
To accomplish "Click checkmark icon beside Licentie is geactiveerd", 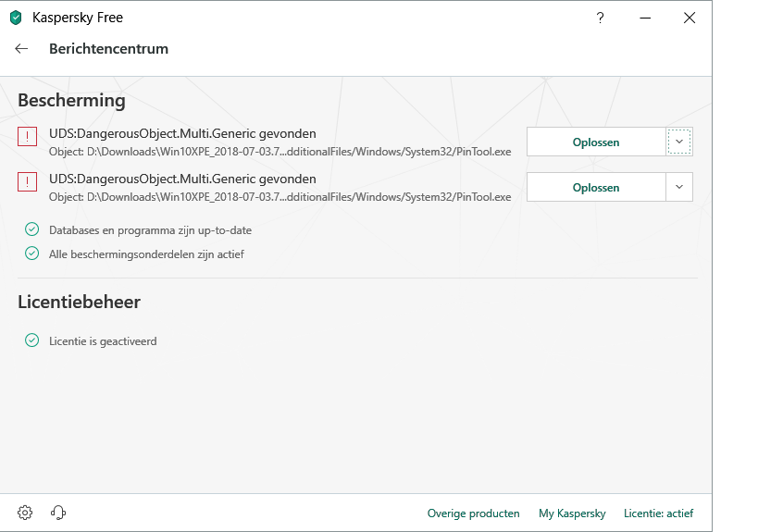I will click(x=31, y=340).
